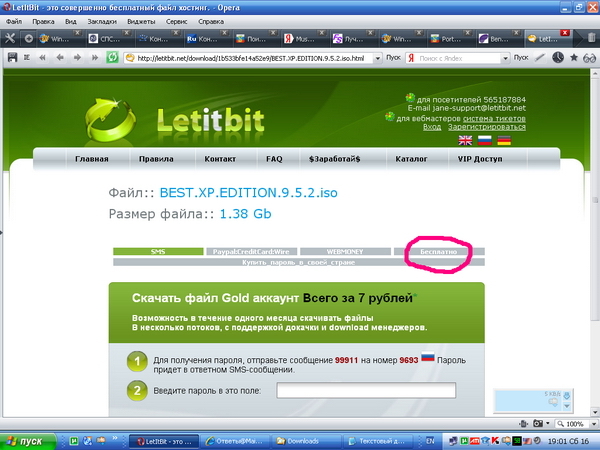
Task: Open a new tab with the plus icon
Action: (29, 38)
